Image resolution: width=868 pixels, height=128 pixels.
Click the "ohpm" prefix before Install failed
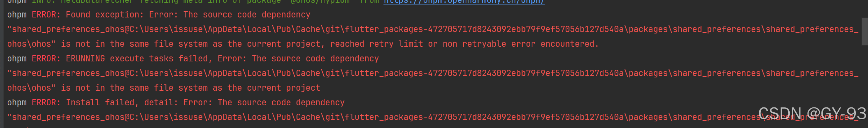[17, 103]
